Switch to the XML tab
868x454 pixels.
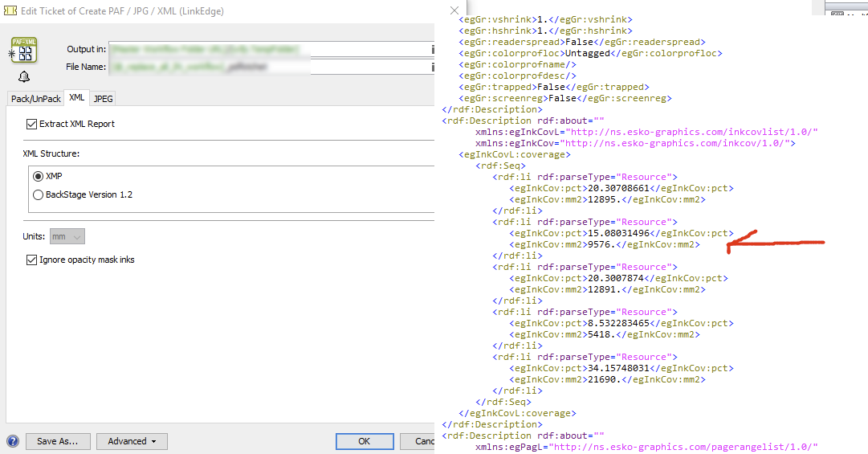click(x=77, y=97)
